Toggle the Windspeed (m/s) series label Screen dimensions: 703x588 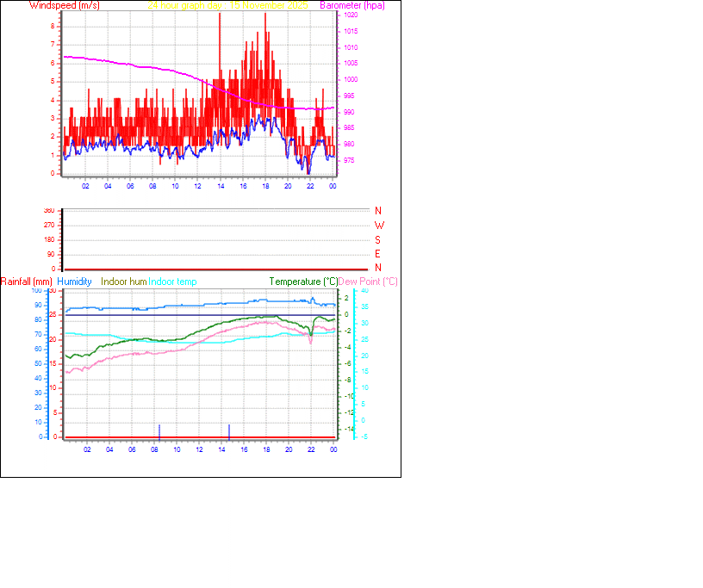(65, 5)
